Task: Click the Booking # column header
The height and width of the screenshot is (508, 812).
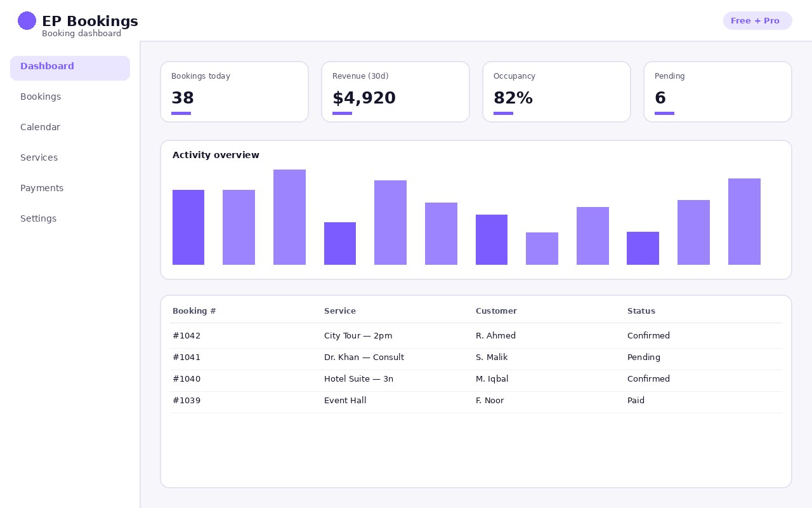Action: (194, 311)
